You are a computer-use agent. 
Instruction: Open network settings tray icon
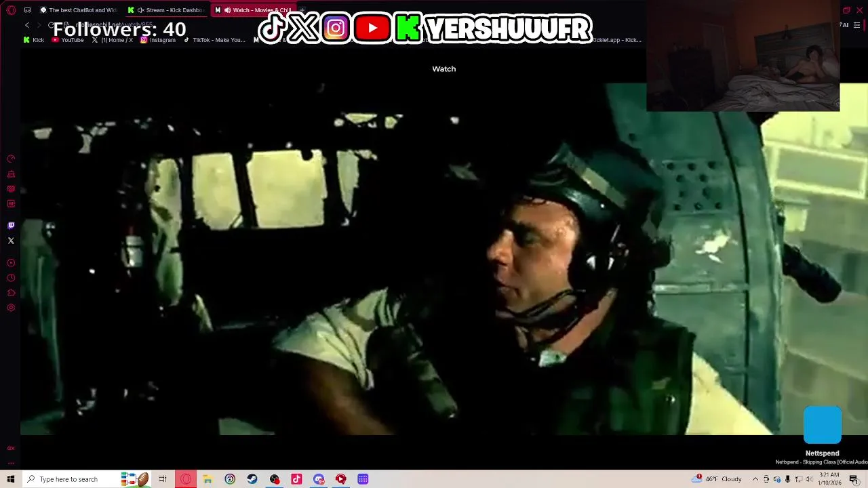pos(797,479)
